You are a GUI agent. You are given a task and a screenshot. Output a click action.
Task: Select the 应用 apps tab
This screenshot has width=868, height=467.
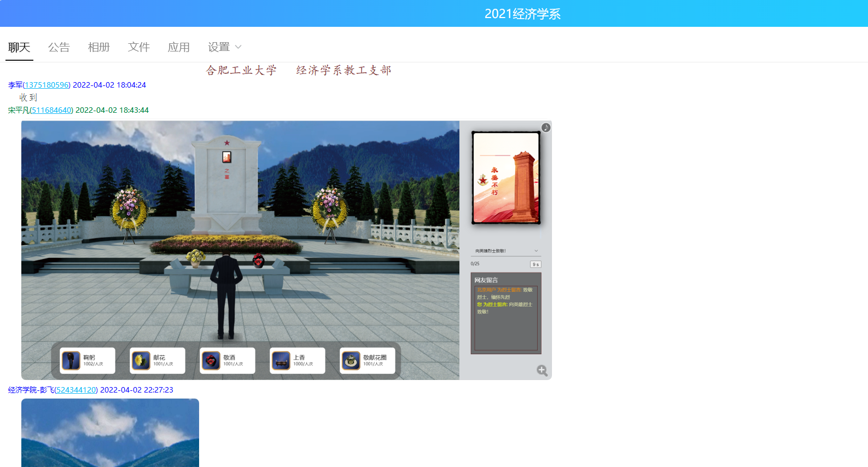179,47
